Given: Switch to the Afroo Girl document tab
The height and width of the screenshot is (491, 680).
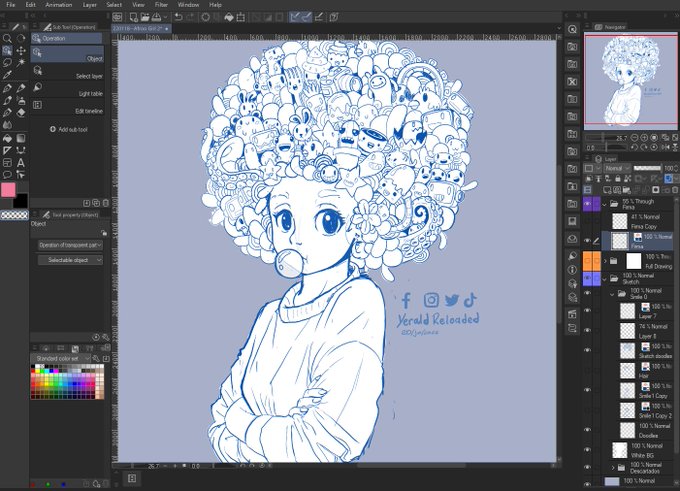Looking at the screenshot, I should point(141,28).
